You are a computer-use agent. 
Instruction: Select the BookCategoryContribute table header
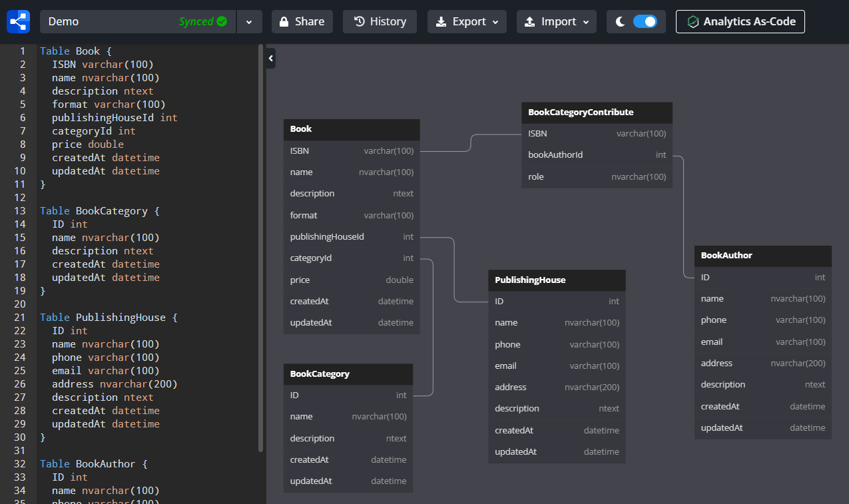596,113
